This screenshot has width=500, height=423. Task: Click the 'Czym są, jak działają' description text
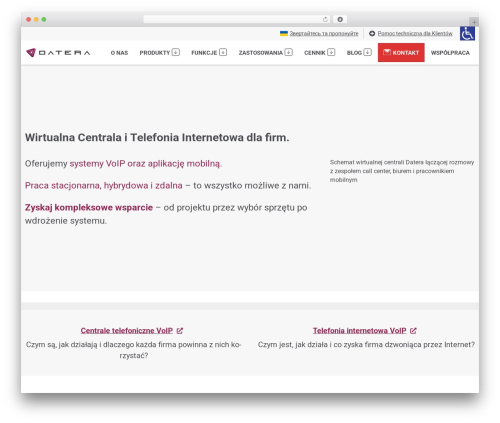[133, 350]
